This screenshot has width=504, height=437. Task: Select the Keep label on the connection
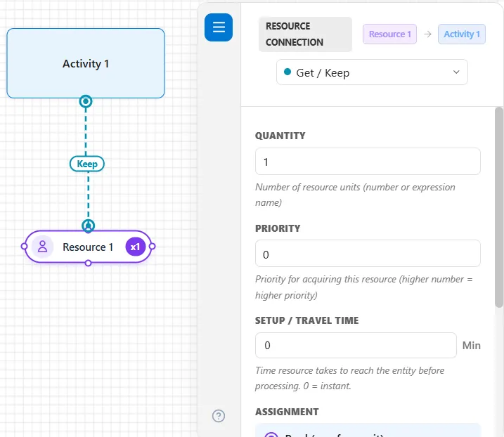point(87,164)
